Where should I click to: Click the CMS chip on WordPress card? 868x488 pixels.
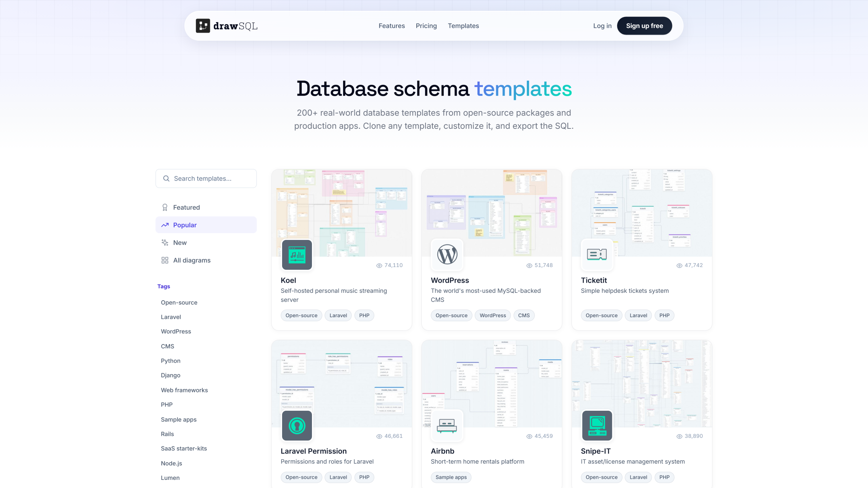(x=524, y=316)
